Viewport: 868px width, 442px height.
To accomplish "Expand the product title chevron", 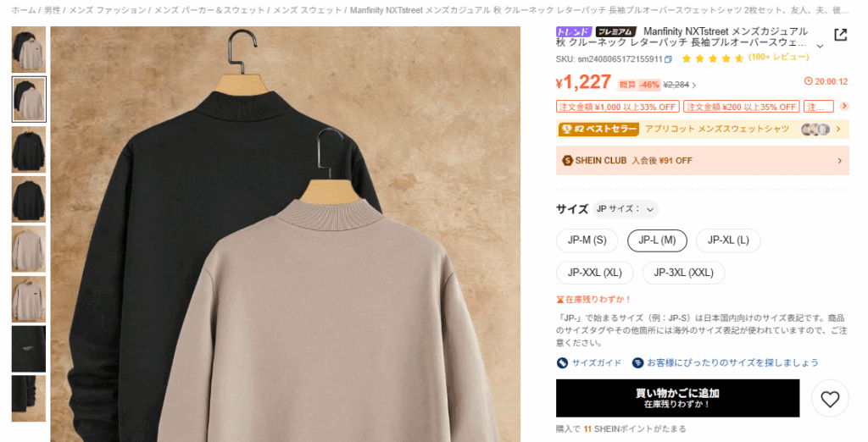I will [x=820, y=46].
